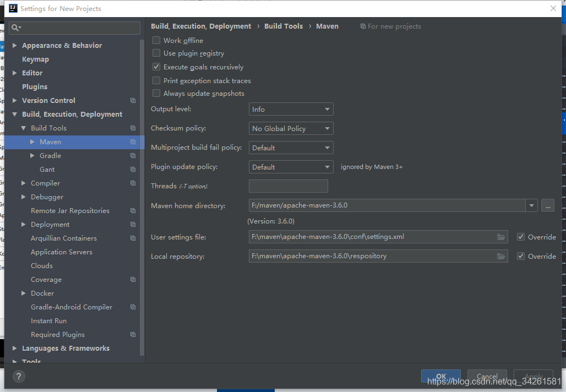Click project-level icon beside Arquillian Containers

point(133,238)
